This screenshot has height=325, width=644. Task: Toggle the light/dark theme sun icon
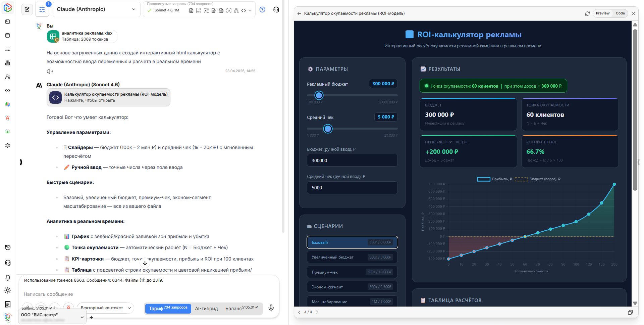pos(8,290)
